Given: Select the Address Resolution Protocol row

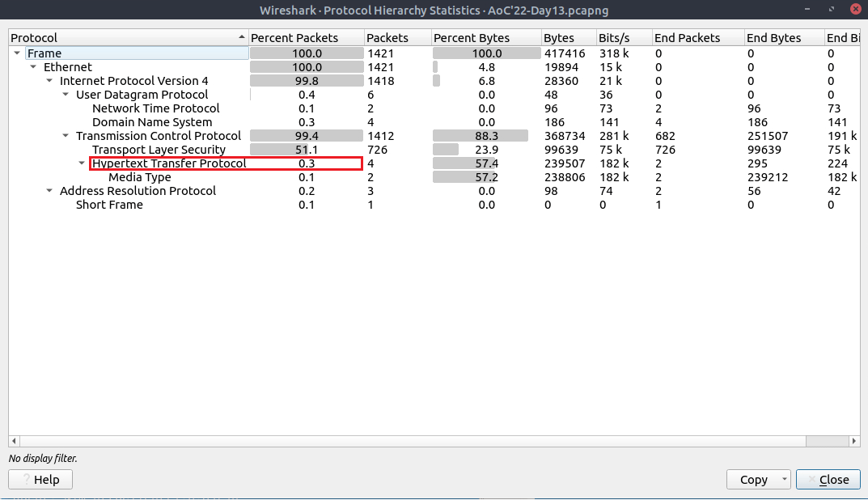Looking at the screenshot, I should click(x=434, y=191).
